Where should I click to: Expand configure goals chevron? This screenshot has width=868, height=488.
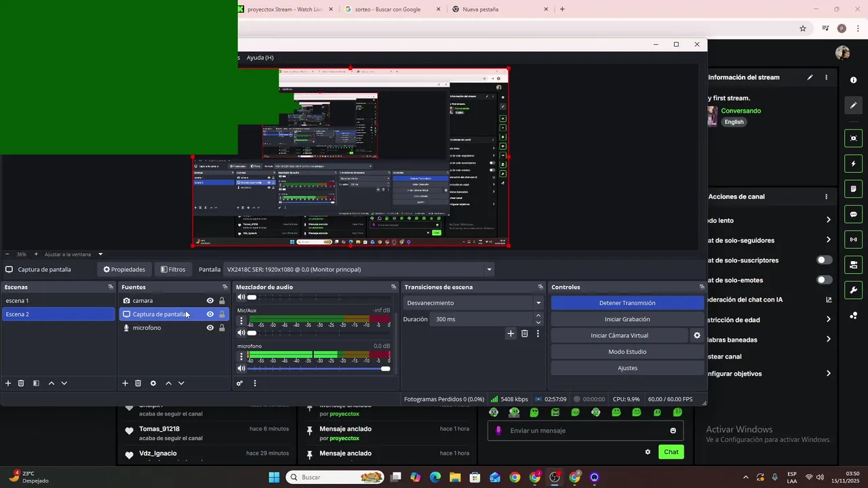pyautogui.click(x=828, y=373)
